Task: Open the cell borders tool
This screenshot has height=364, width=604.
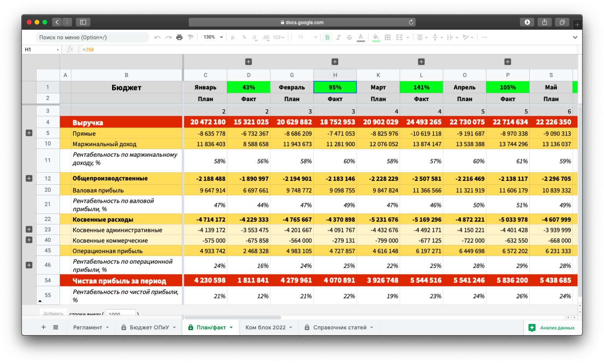Action: [x=388, y=37]
